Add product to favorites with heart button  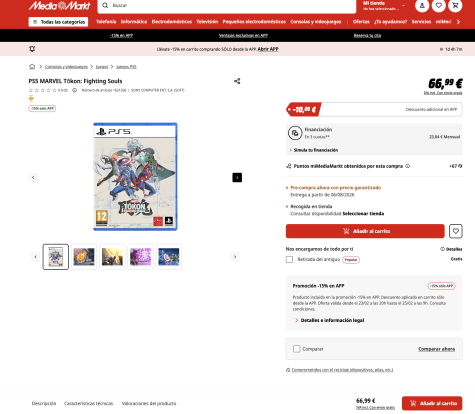click(x=456, y=231)
